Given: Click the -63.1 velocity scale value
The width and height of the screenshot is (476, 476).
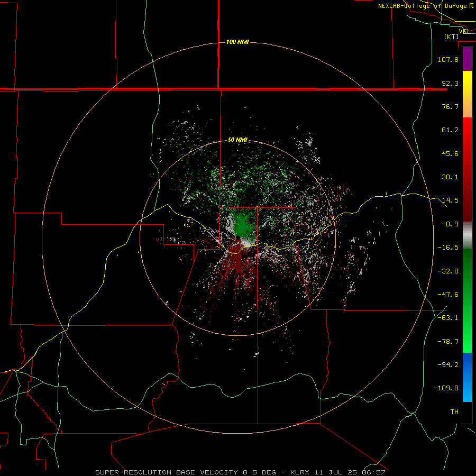Looking at the screenshot, I should click(448, 318).
